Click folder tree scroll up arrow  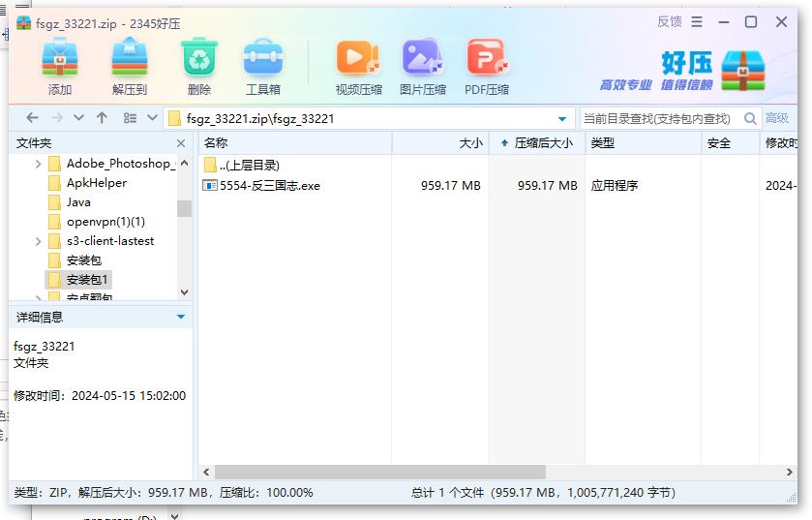[x=184, y=163]
